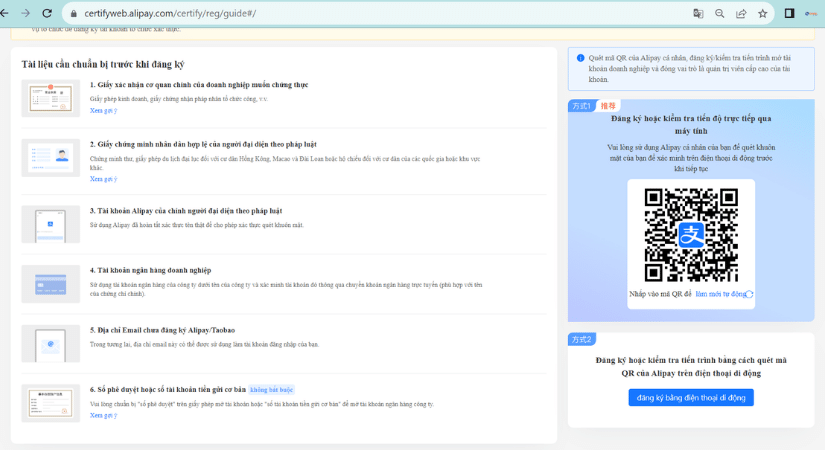Viewport: 825px width, 450px height.
Task: Click title '4. Tài khoản ngân hàng doanh nghiệp'
Action: (x=150, y=271)
